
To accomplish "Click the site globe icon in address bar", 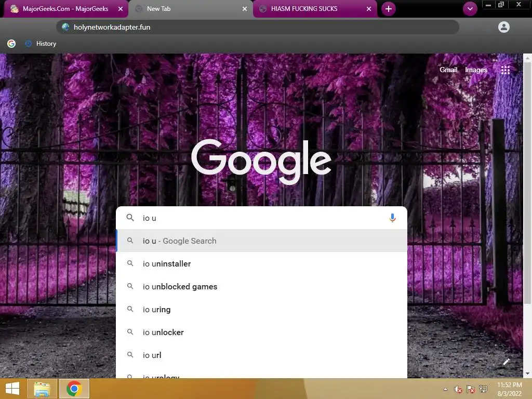I will pyautogui.click(x=65, y=27).
